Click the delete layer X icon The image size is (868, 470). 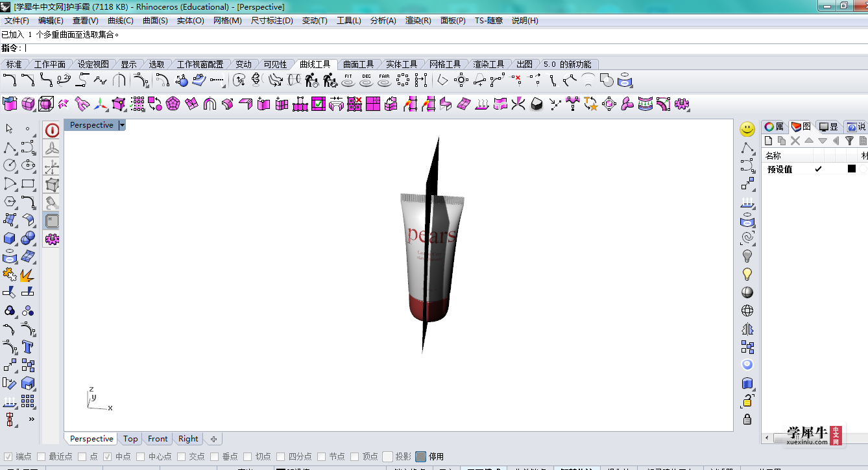coord(795,141)
